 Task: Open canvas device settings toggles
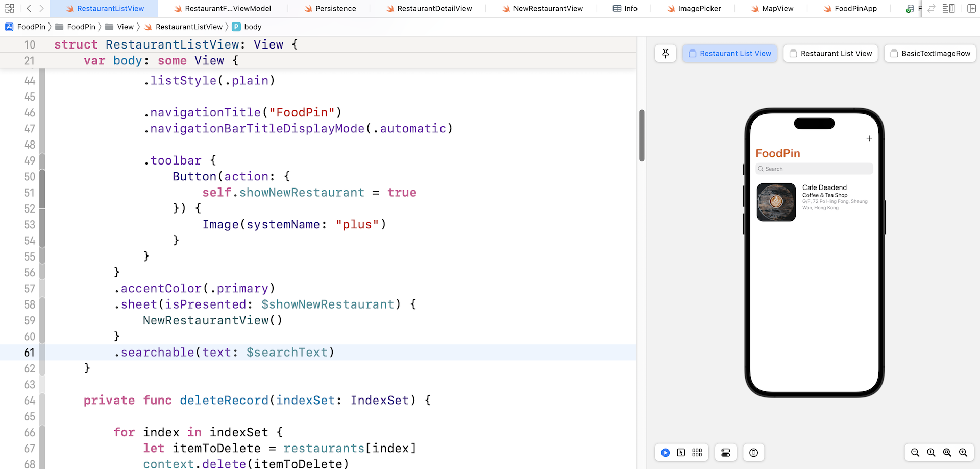[x=725, y=453]
